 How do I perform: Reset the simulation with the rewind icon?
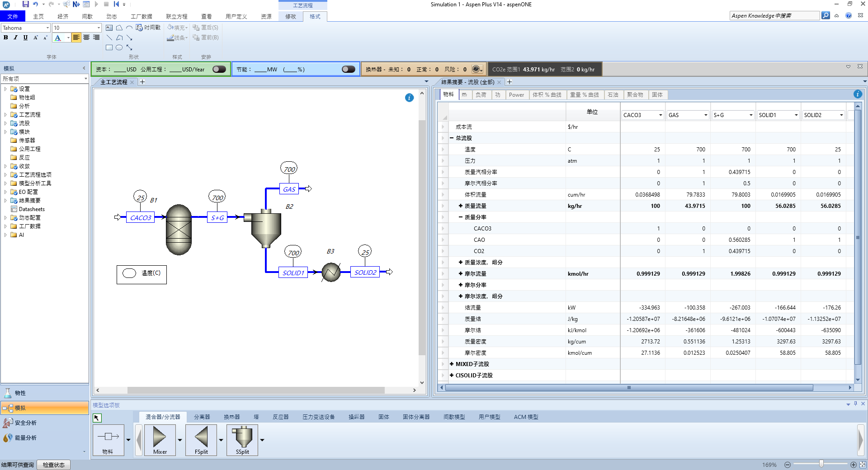tap(116, 4)
